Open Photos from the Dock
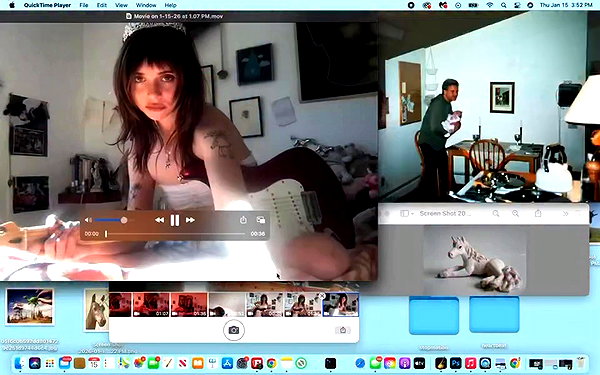The width and height of the screenshot is (600, 375). (x=139, y=363)
